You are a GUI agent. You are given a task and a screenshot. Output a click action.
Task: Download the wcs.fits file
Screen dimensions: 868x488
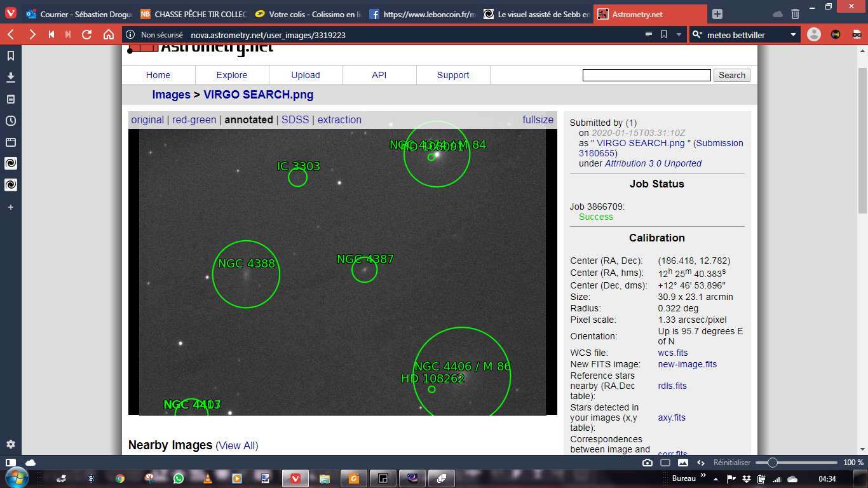pyautogui.click(x=673, y=353)
